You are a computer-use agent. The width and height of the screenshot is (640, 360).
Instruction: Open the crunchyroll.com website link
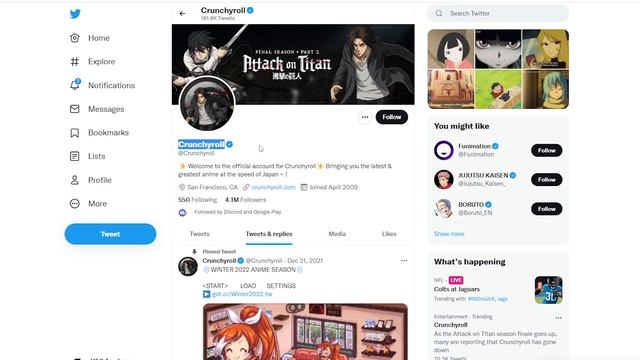(x=273, y=187)
